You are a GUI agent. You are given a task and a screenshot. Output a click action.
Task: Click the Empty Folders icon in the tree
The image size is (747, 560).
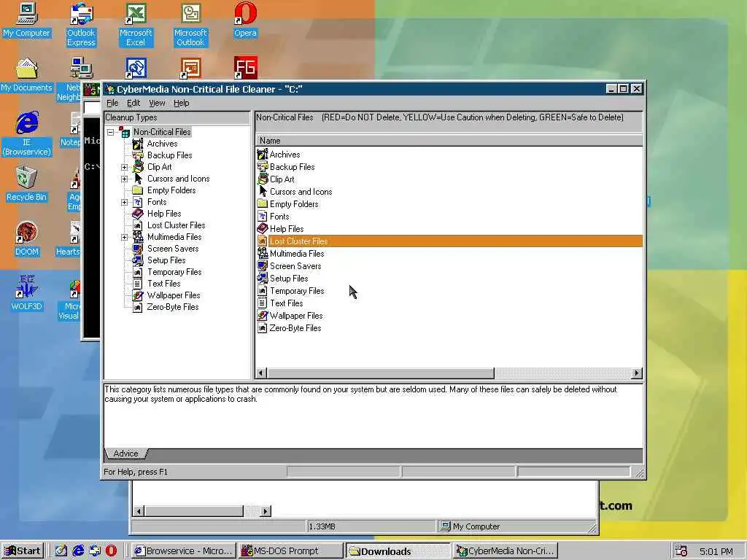click(138, 190)
